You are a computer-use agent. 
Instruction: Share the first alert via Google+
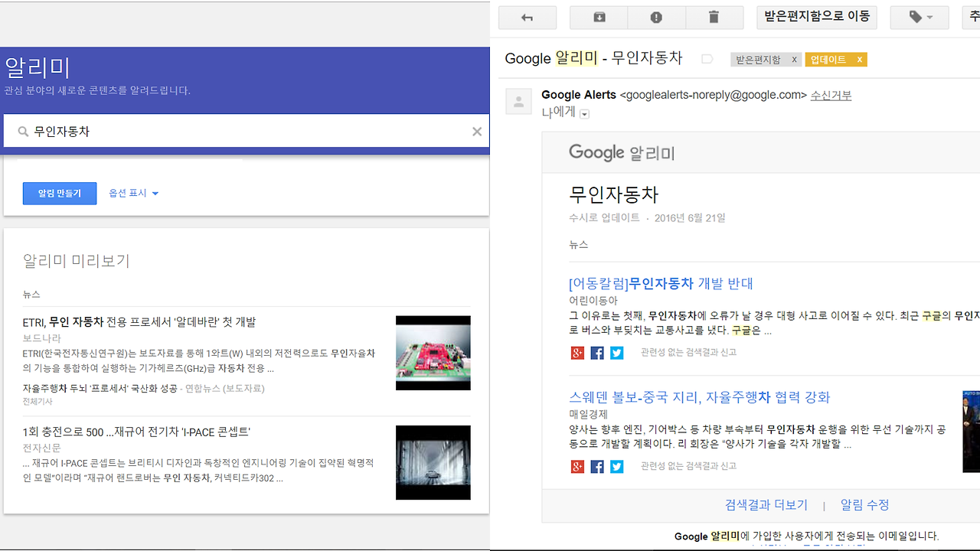coord(577,353)
